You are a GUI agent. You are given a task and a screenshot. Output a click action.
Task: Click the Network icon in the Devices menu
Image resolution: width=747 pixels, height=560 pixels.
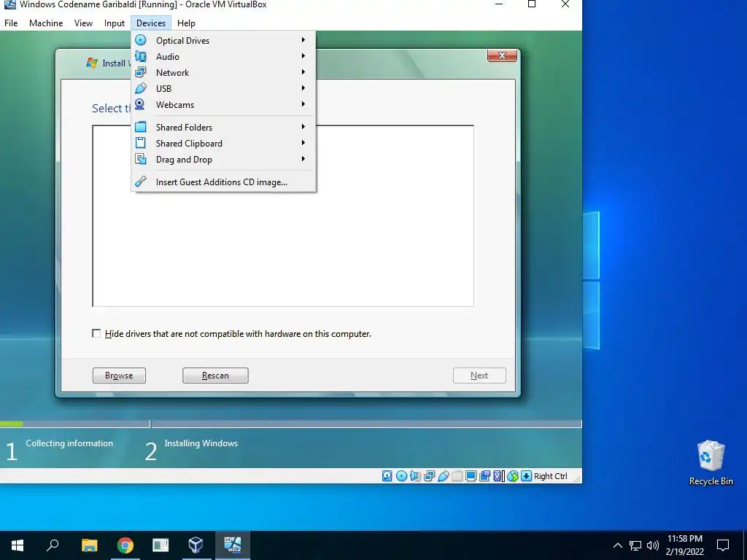(141, 72)
